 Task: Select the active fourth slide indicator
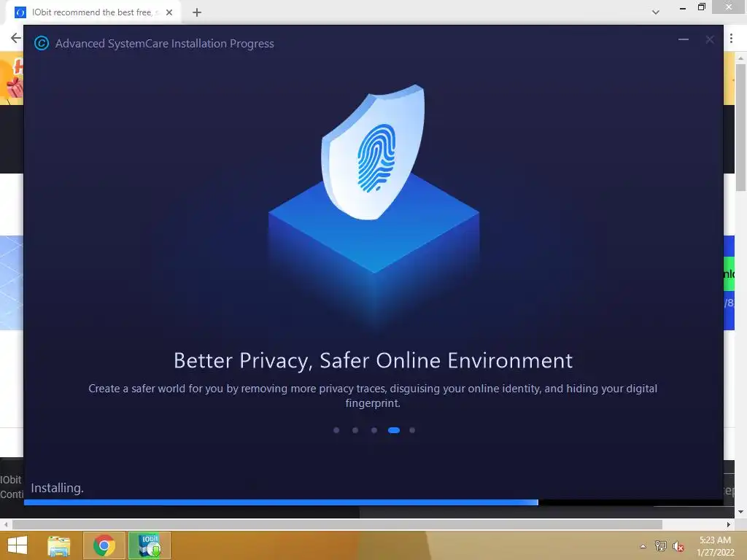coord(393,430)
